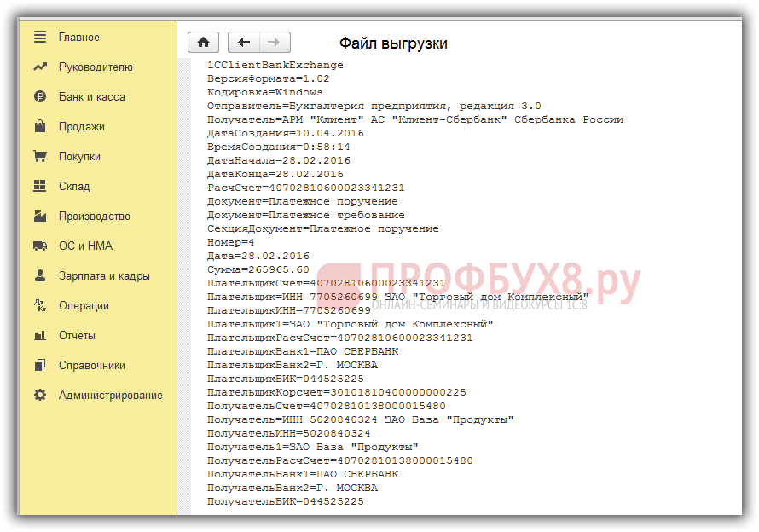Click the ОС и НМА truck icon

coord(40,246)
